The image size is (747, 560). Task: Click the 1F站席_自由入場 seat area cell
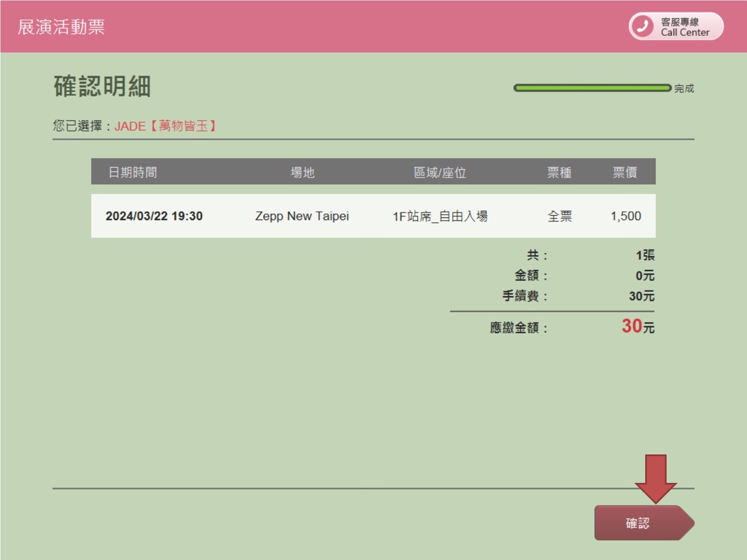(439, 216)
